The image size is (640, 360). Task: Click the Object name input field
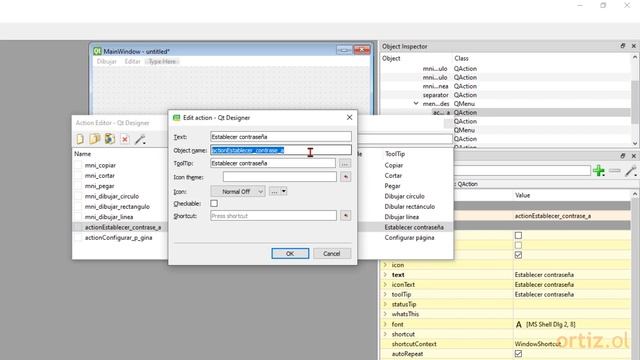(x=281, y=150)
